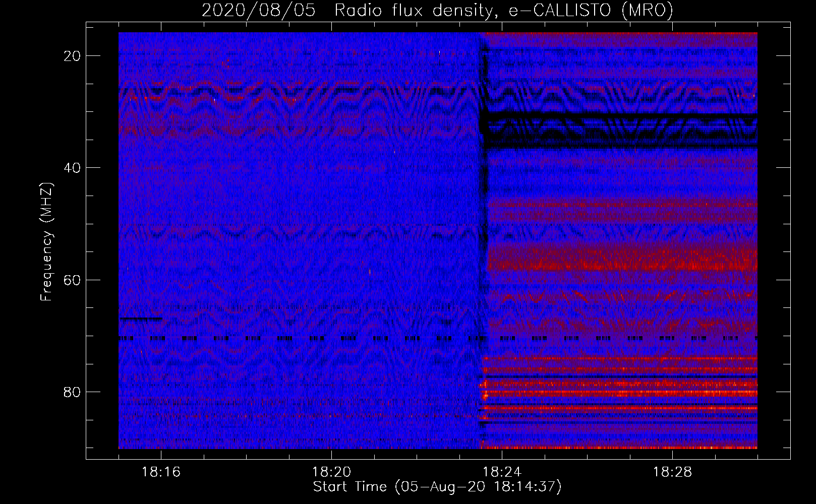
Task: Click the 'Frequency (MHZ)' axis label
Action: point(46,242)
